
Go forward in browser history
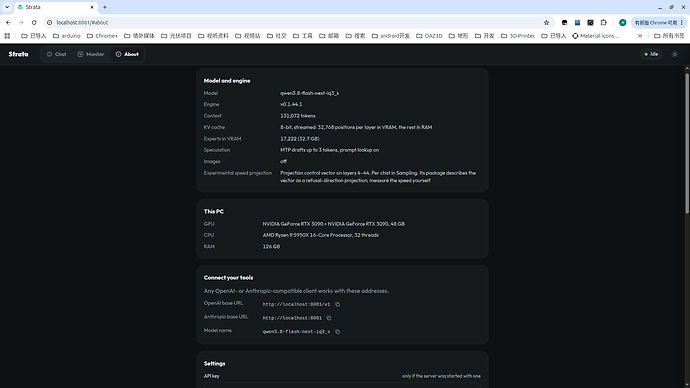[21, 22]
